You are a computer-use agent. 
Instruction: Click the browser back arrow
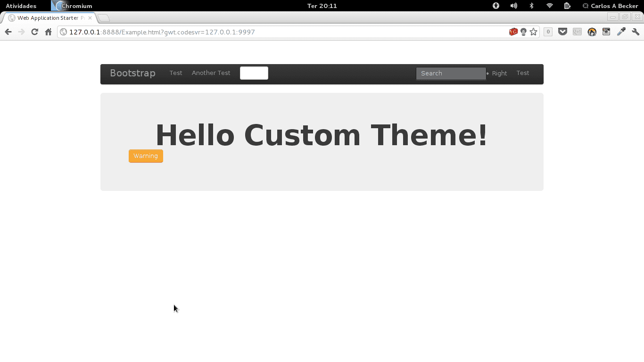(8, 32)
